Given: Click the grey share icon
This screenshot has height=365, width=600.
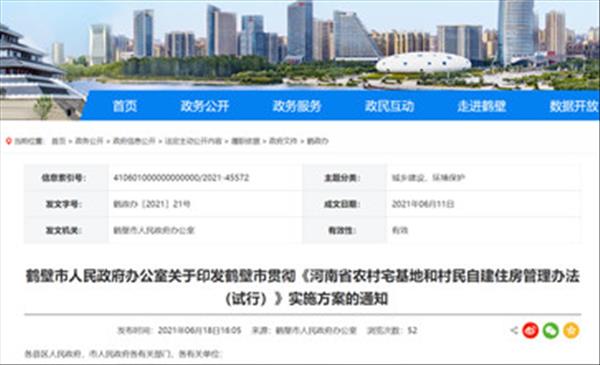Looking at the screenshot, I should [514, 330].
